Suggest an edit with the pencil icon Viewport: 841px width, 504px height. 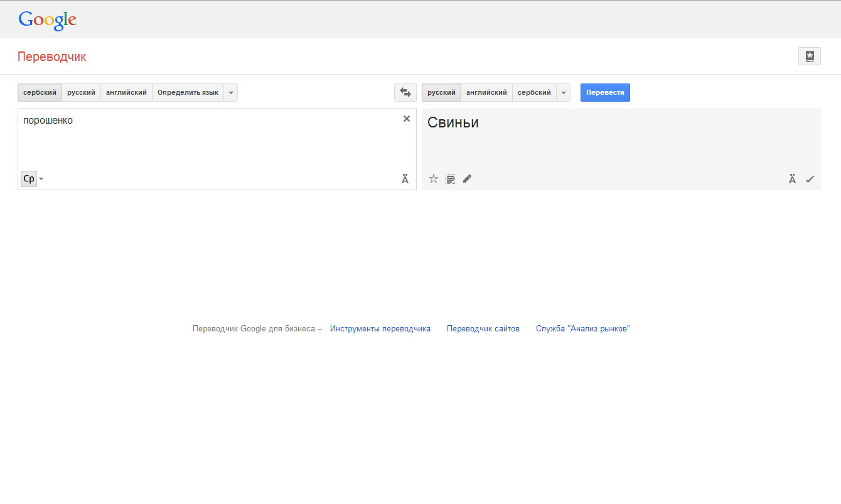pos(467,179)
